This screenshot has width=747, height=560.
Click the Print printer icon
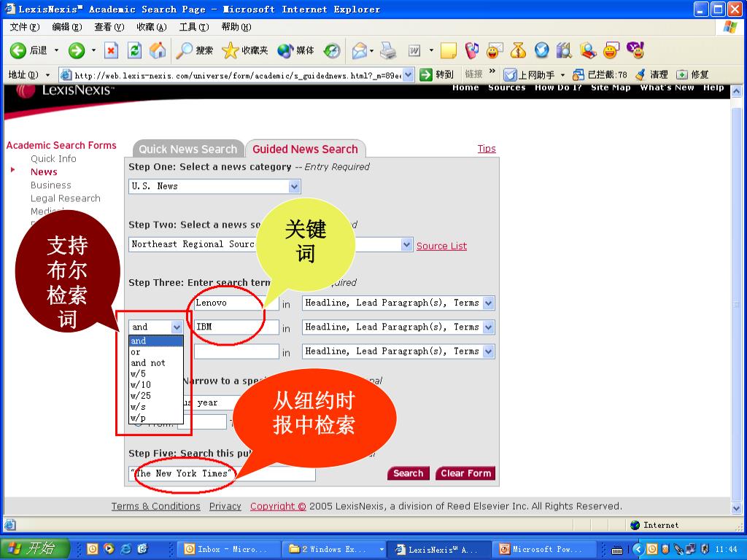point(388,50)
